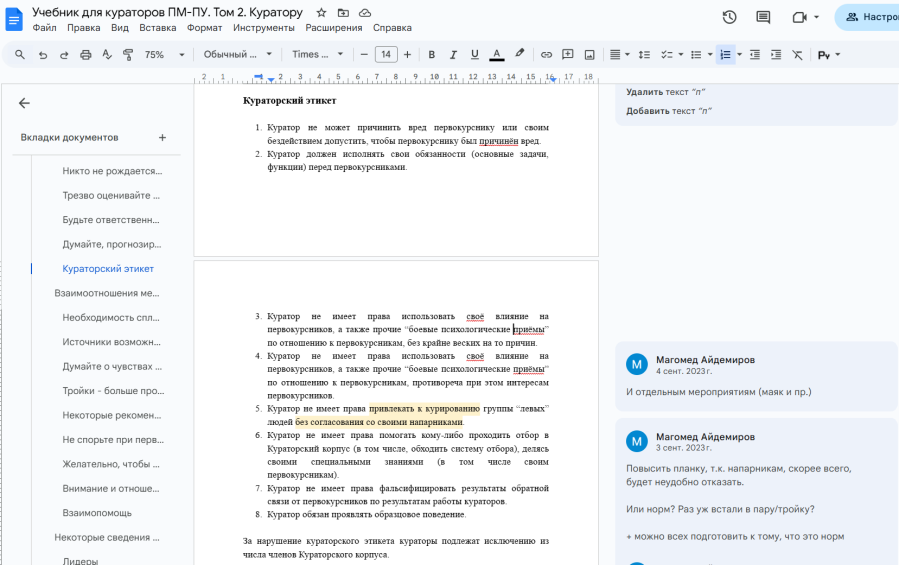Open the Вид menu

click(120, 28)
